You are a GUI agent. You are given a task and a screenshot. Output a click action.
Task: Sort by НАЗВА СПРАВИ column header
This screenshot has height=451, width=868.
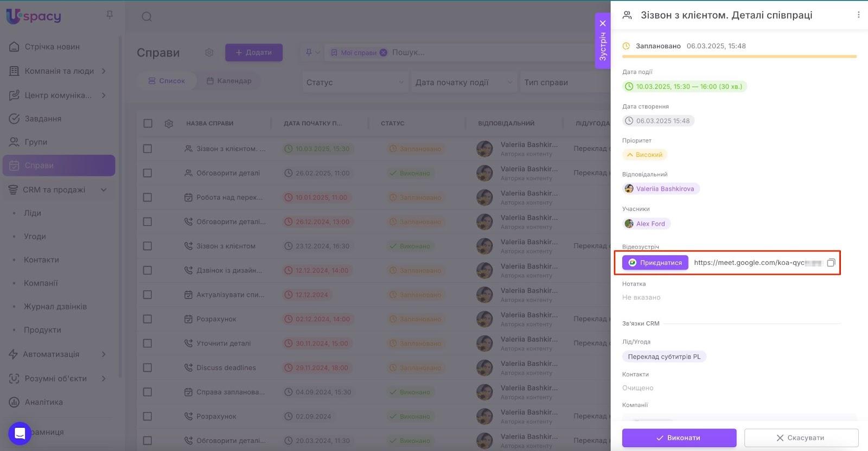(x=209, y=124)
